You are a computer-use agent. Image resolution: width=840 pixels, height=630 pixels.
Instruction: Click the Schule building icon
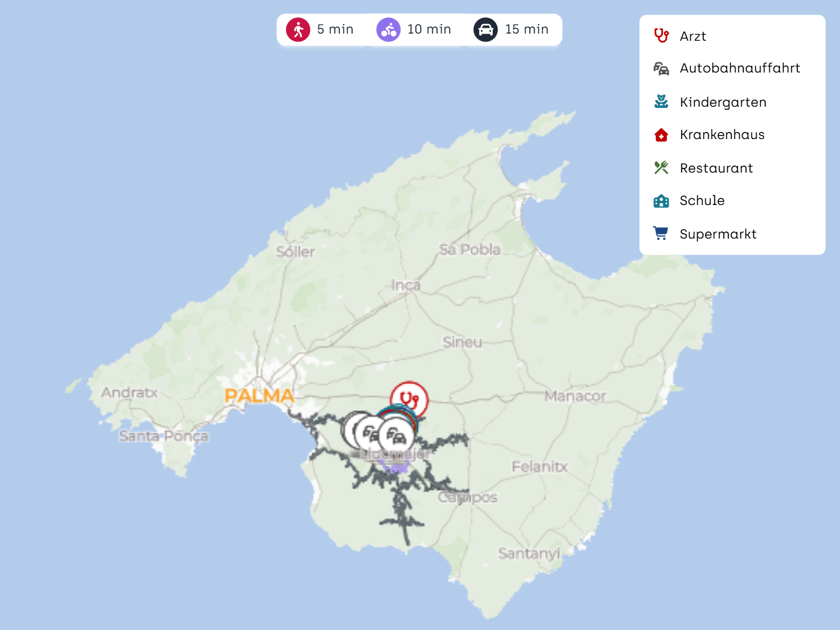coord(661,201)
